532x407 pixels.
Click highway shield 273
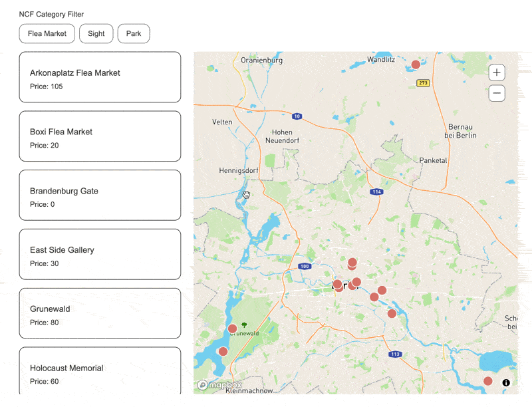(423, 82)
